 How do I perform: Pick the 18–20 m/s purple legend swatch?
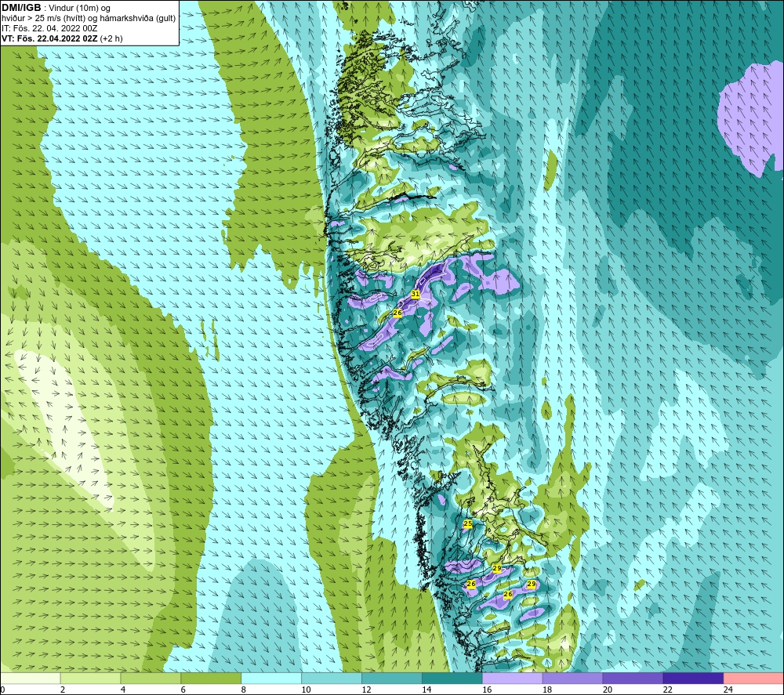pyautogui.click(x=572, y=678)
